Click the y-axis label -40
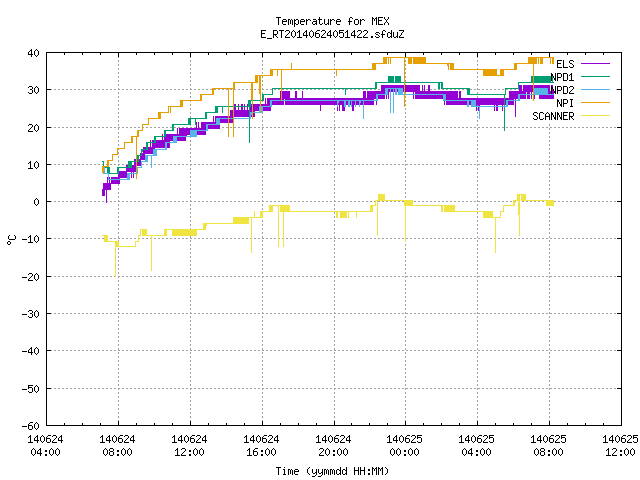 tap(31, 351)
